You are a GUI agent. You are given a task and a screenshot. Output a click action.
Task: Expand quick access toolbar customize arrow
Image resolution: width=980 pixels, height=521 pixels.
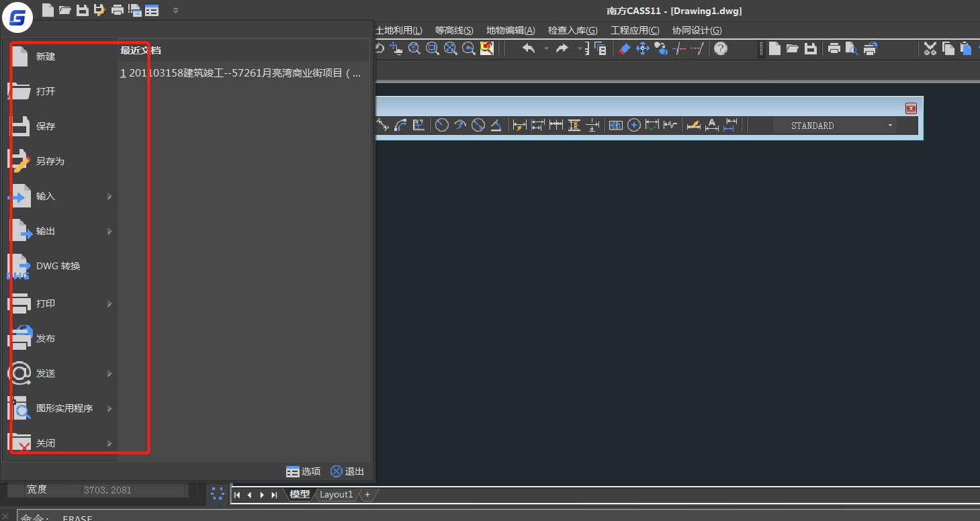click(x=175, y=10)
